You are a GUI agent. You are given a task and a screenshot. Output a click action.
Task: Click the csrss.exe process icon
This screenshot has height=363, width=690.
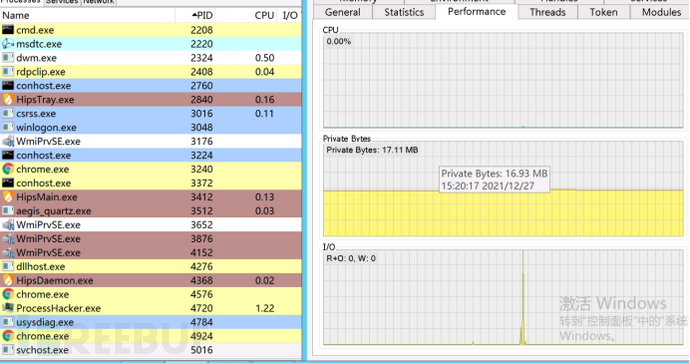click(7, 114)
